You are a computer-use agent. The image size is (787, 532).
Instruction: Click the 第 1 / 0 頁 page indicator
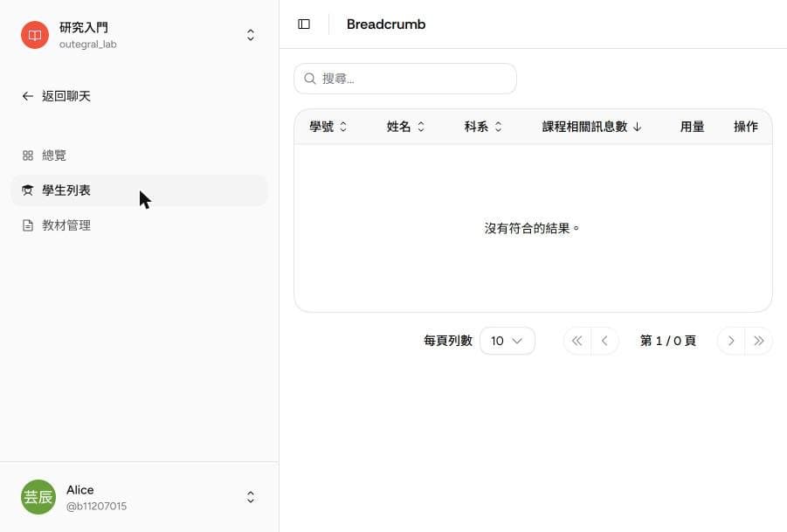click(668, 341)
